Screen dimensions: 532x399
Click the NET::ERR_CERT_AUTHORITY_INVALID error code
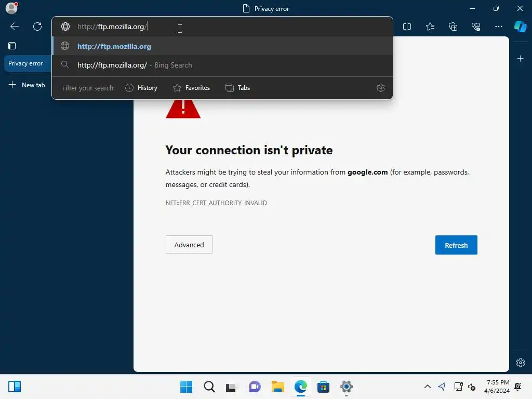216,203
